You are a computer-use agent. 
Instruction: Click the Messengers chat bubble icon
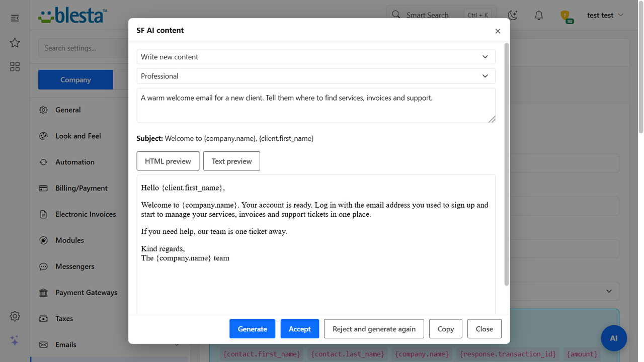44,267
